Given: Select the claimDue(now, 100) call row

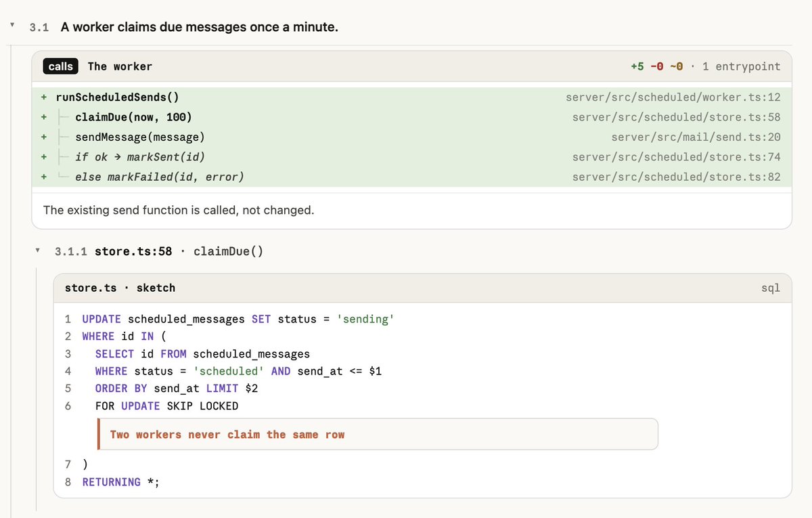Looking at the screenshot, I should tap(411, 117).
